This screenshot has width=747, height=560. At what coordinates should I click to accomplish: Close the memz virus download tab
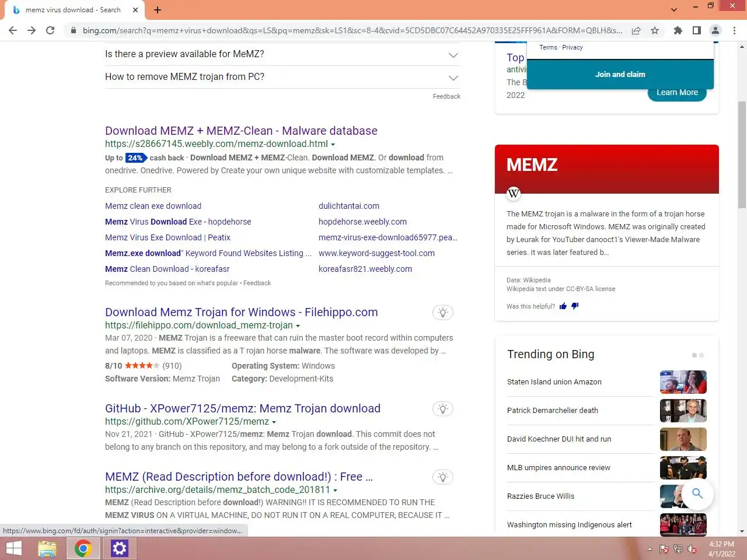135,10
